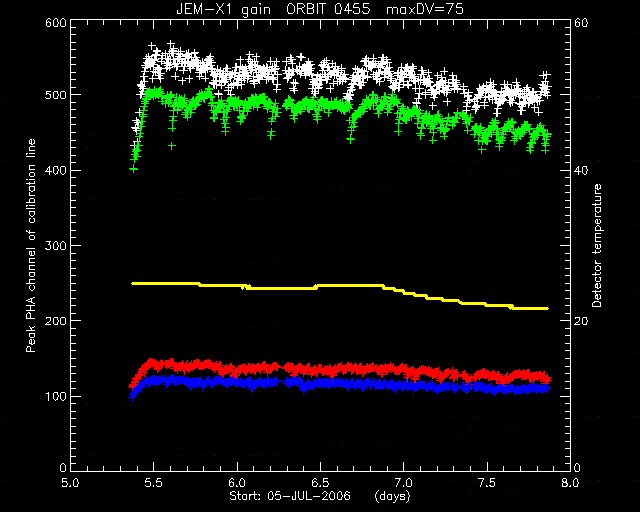Click the 600 tick label on left axis
Viewport: 640px width, 512px height.
pyautogui.click(x=56, y=23)
